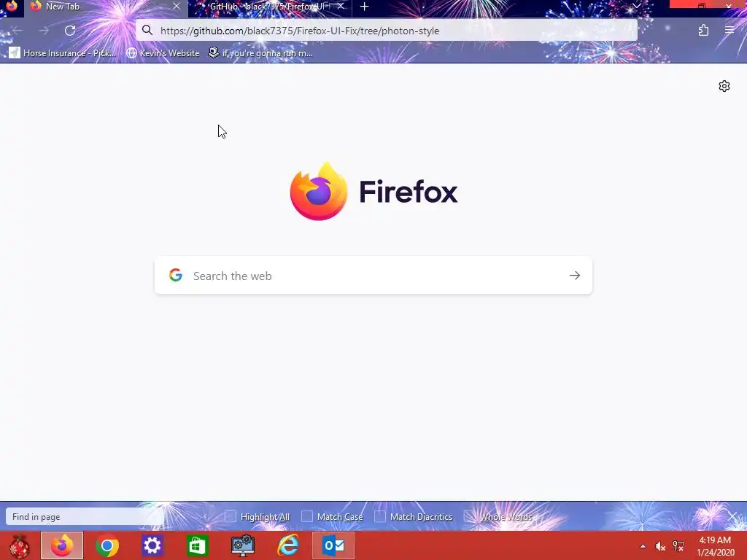Click the Firefox icon at window's top-left
747x560 pixels.
12,6
